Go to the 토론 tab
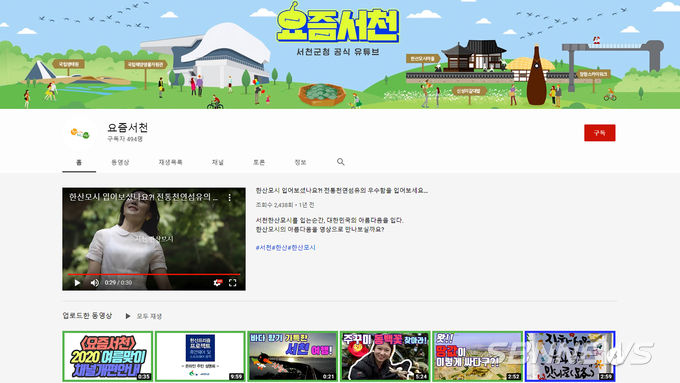 coord(259,162)
